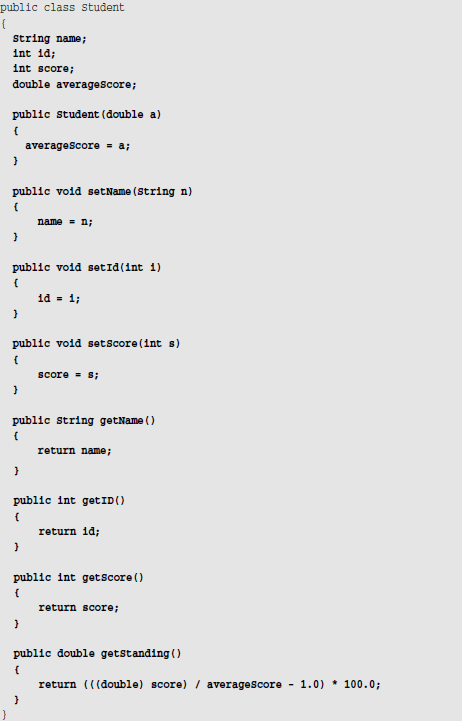Click the getID() method header

pyautogui.click(x=69, y=501)
